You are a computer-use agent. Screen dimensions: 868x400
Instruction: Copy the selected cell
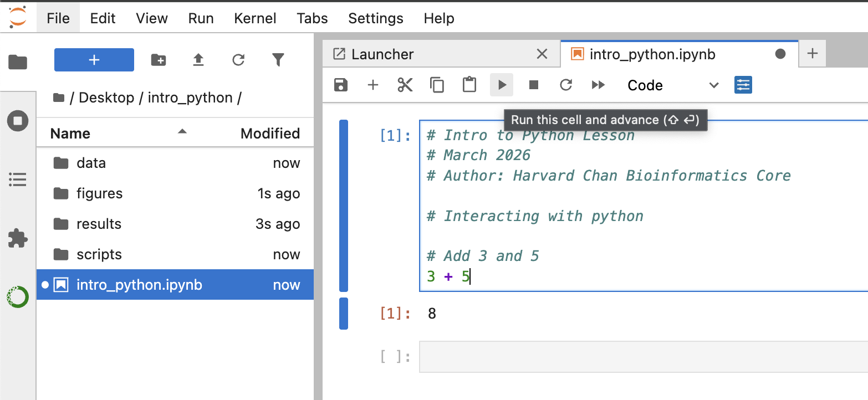437,85
